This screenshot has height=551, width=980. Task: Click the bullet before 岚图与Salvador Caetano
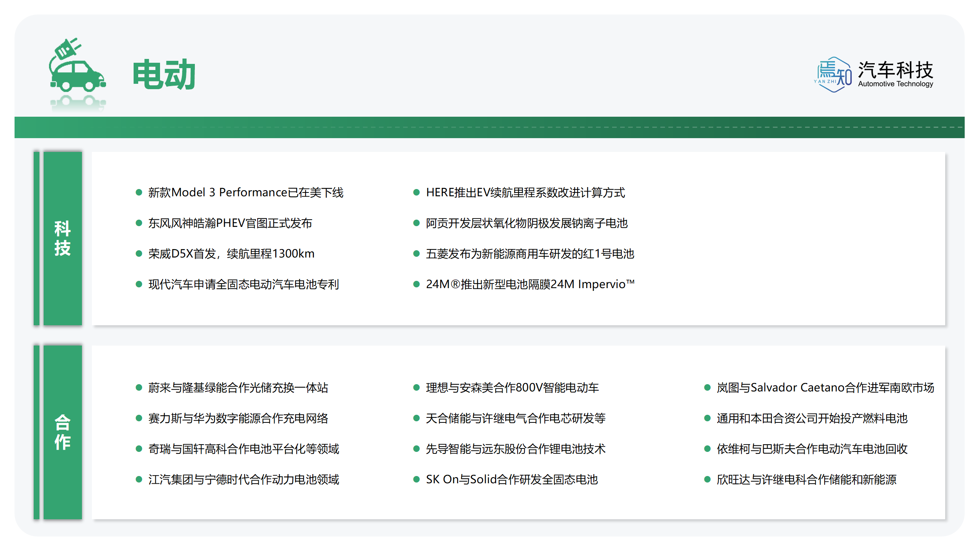707,388
